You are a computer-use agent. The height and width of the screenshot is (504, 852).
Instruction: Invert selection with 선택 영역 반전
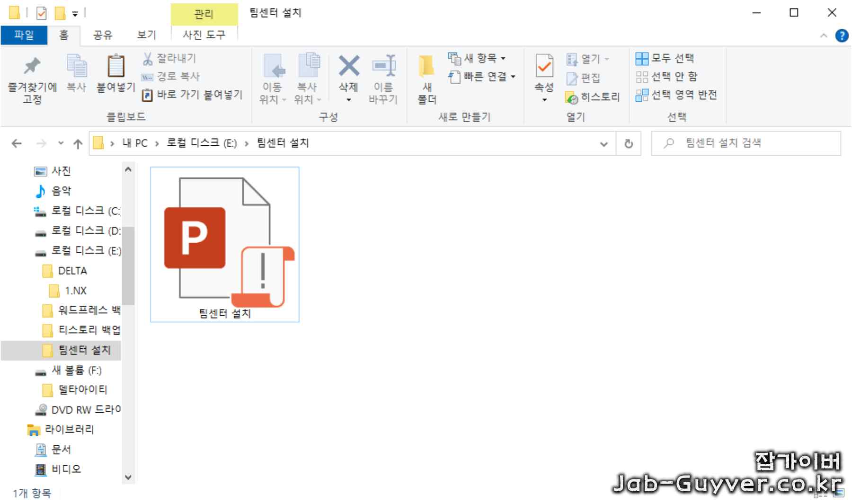click(x=676, y=95)
